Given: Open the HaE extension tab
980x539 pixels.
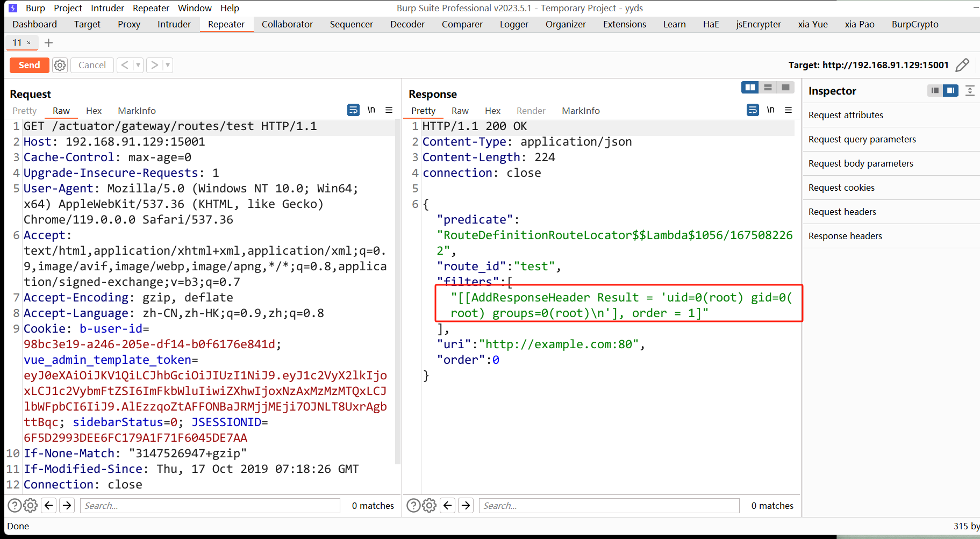Looking at the screenshot, I should click(x=711, y=24).
